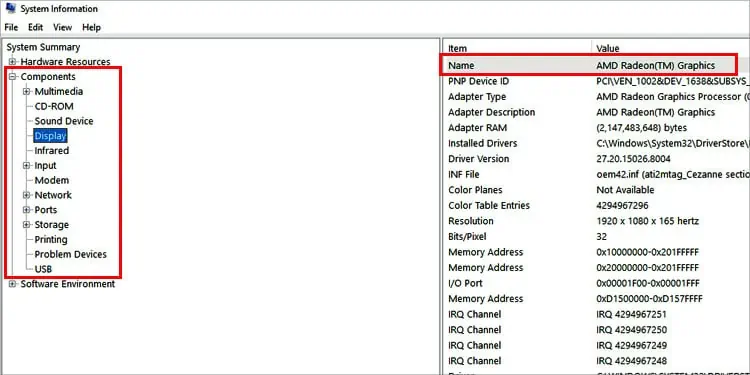Viewport: 750px width, 375px height.
Task: Expand the Storage node
Action: [x=26, y=225]
